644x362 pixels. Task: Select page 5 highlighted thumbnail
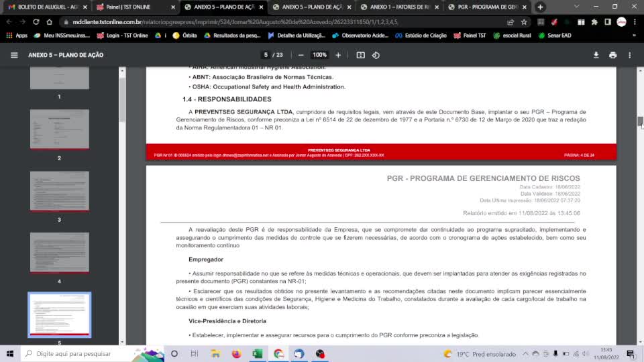point(59,315)
